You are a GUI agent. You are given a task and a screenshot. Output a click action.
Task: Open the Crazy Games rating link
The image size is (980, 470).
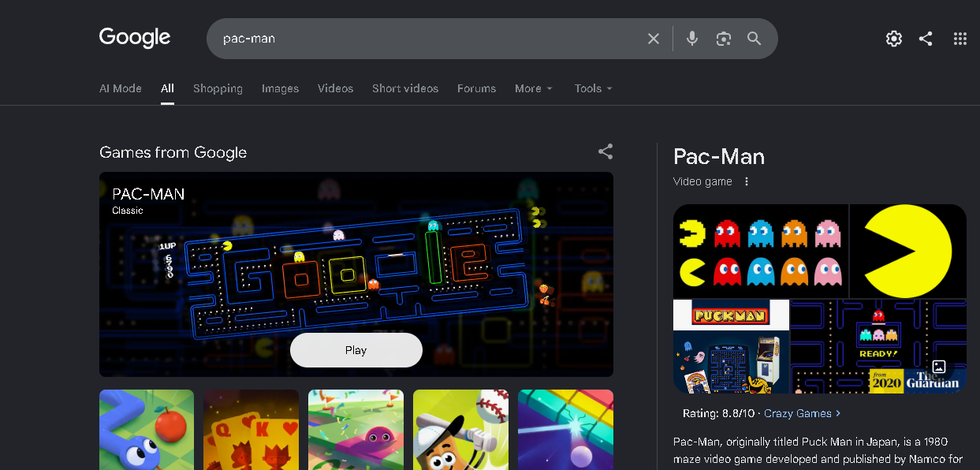[x=803, y=413]
